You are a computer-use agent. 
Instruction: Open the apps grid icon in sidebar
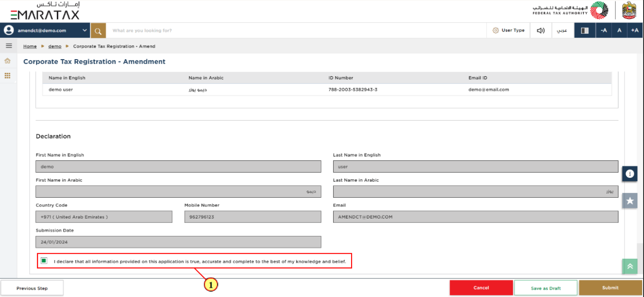[x=7, y=75]
